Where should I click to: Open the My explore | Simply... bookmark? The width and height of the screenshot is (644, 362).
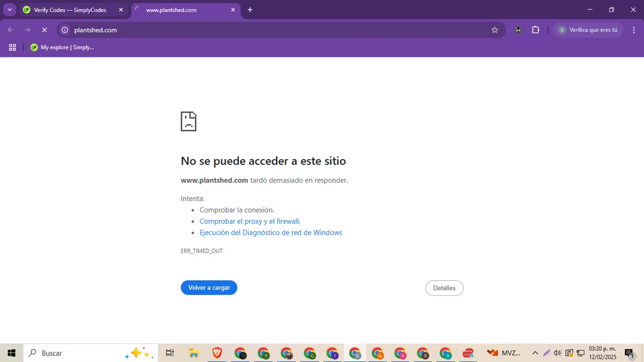62,48
